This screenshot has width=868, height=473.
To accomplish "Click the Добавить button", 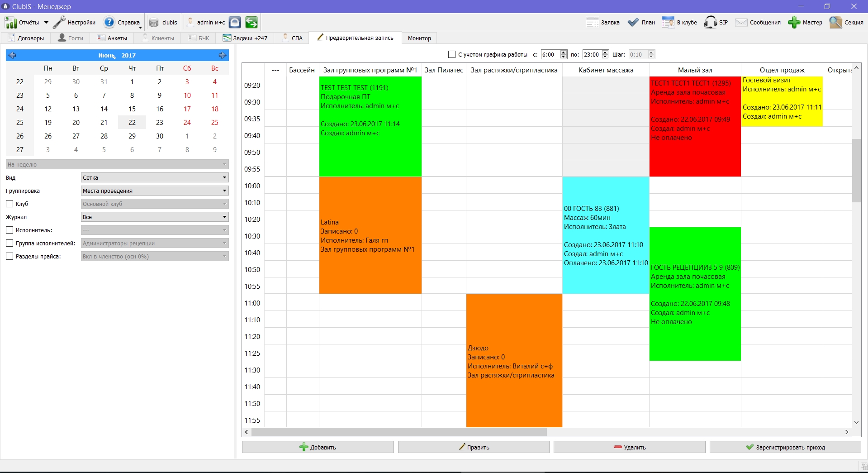I will pos(318,447).
